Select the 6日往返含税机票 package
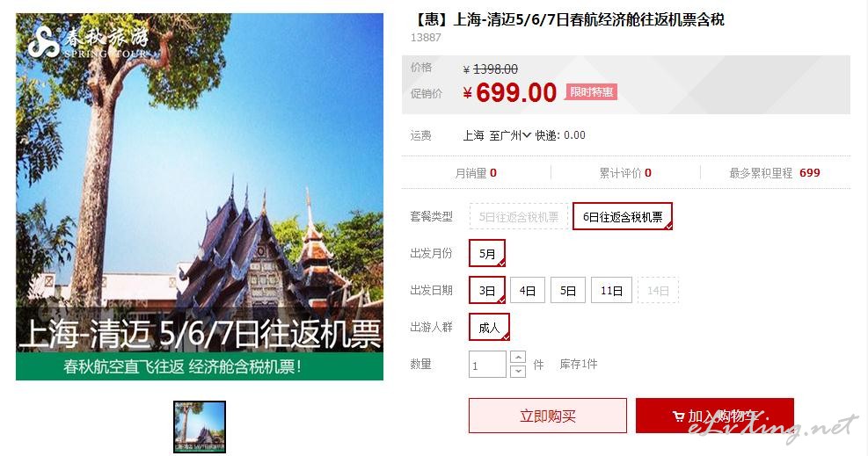 (x=623, y=217)
